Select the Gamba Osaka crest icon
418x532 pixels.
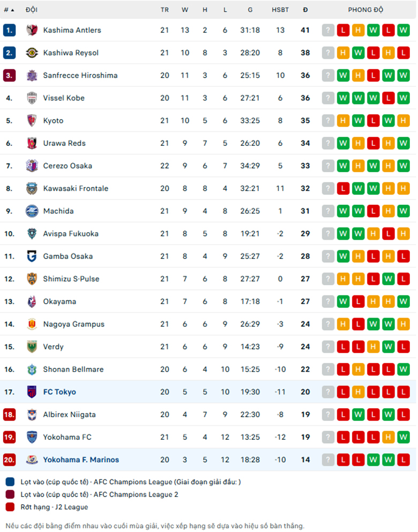click(32, 256)
